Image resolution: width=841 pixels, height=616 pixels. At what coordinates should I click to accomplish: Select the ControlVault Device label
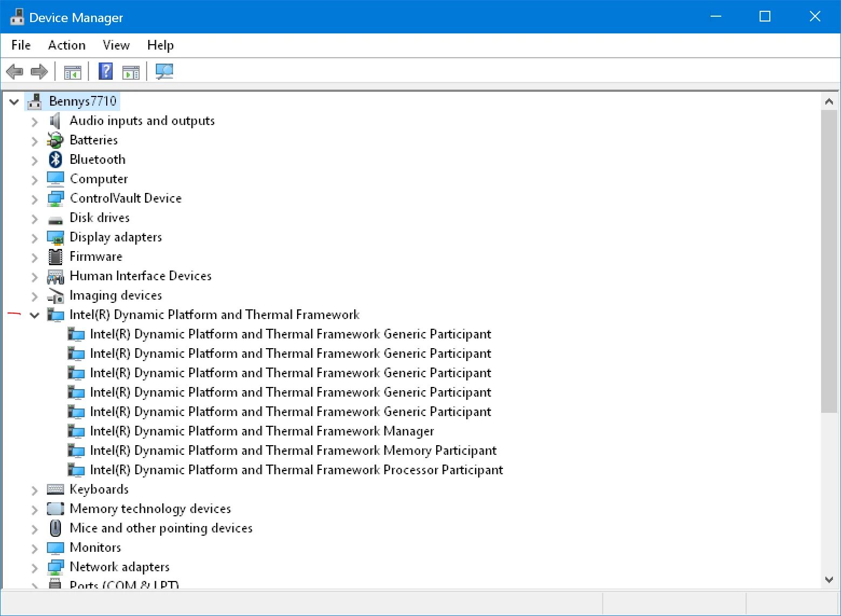(126, 198)
